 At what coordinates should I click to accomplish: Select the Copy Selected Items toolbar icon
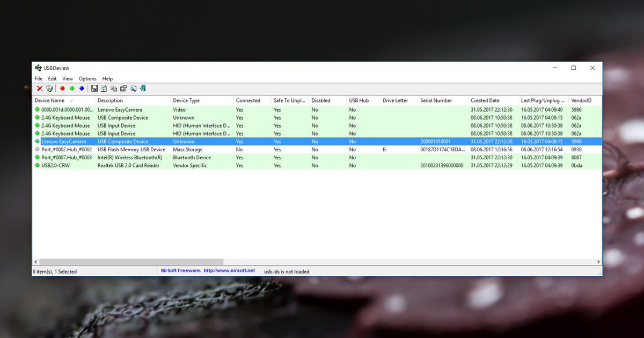(113, 88)
